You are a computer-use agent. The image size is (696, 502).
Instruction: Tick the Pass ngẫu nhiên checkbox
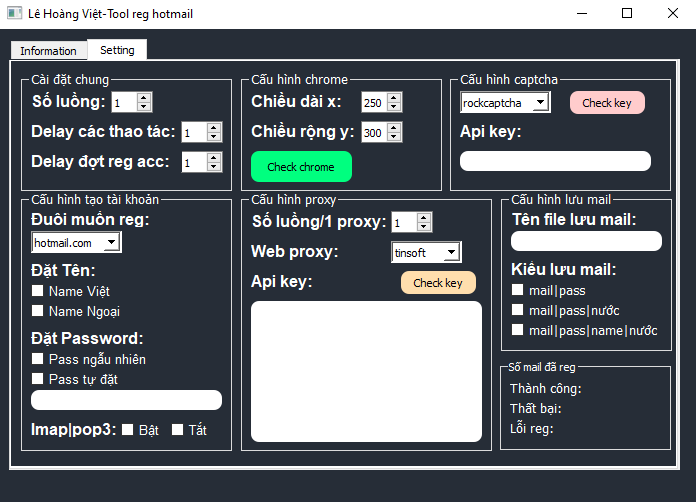(38, 359)
